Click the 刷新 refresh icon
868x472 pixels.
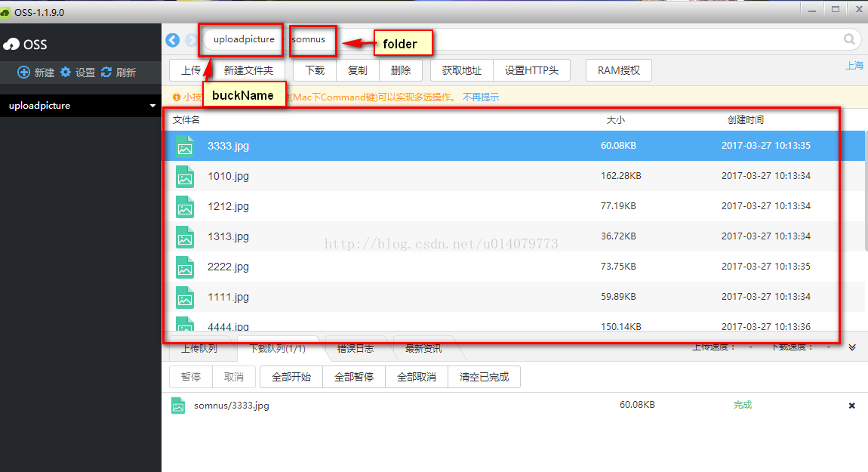pos(106,72)
